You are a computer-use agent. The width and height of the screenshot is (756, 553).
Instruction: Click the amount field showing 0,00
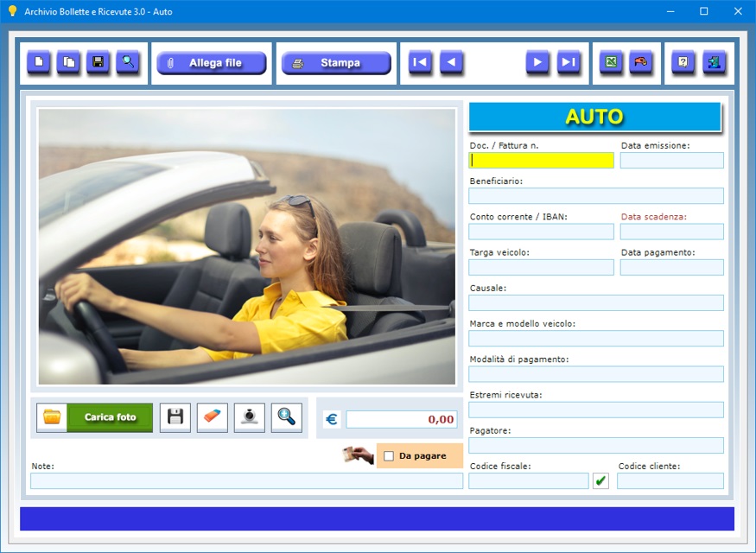click(401, 419)
